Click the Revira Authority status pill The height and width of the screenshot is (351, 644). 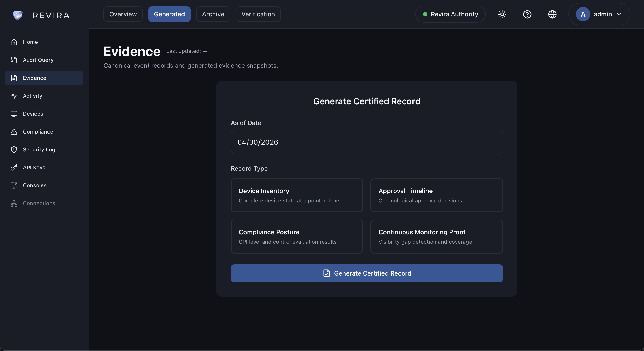click(x=450, y=14)
